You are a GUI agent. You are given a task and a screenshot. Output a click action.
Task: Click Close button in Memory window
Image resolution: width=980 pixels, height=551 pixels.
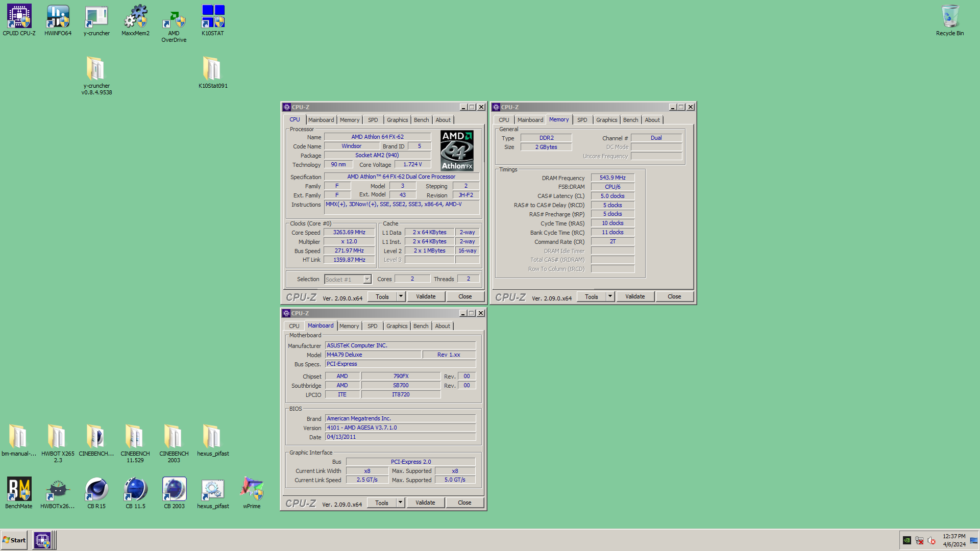click(x=674, y=296)
